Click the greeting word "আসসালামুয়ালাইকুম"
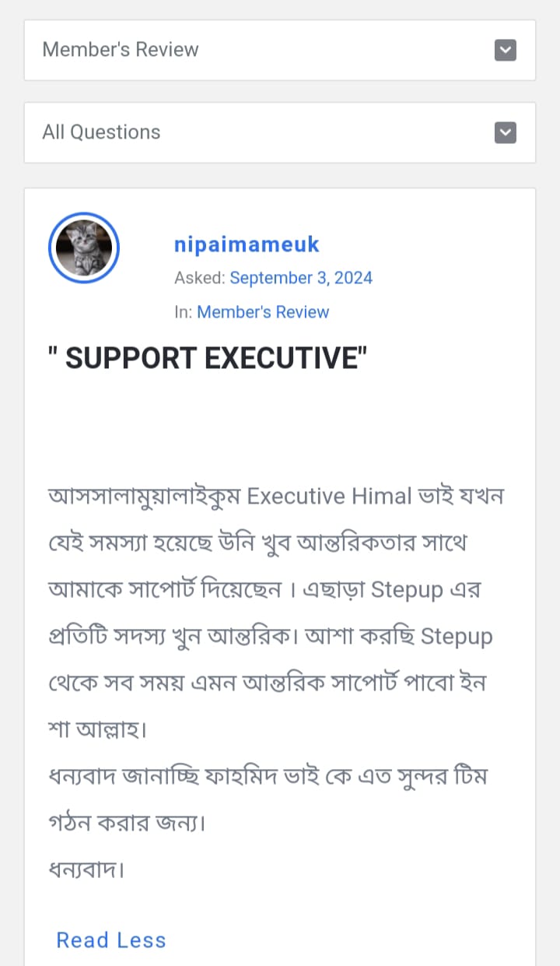The width and height of the screenshot is (560, 966). (145, 496)
